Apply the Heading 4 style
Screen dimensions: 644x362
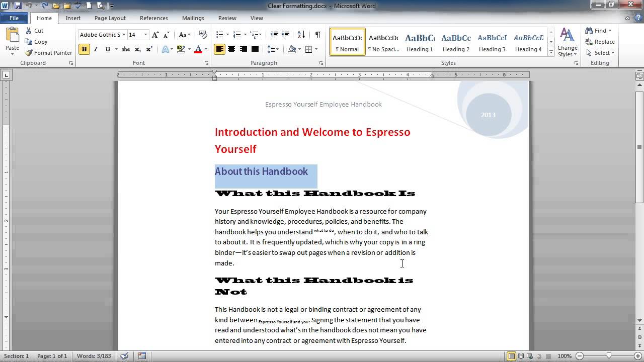pos(528,42)
